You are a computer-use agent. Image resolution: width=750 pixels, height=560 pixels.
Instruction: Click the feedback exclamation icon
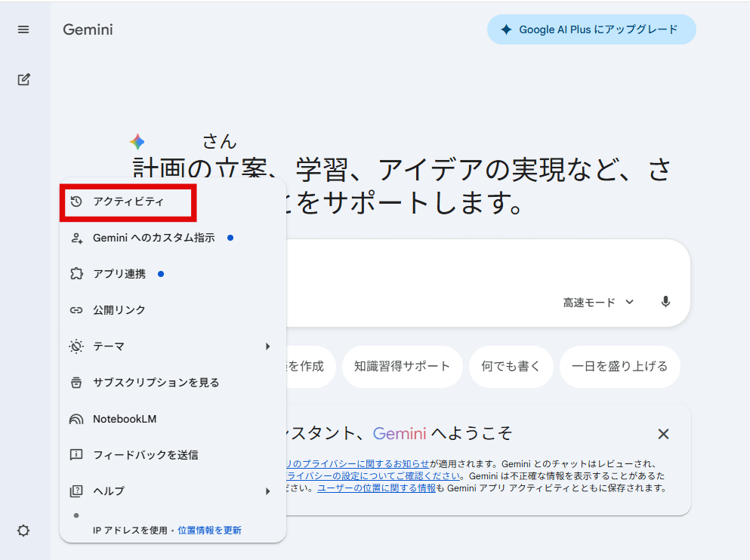tap(76, 454)
